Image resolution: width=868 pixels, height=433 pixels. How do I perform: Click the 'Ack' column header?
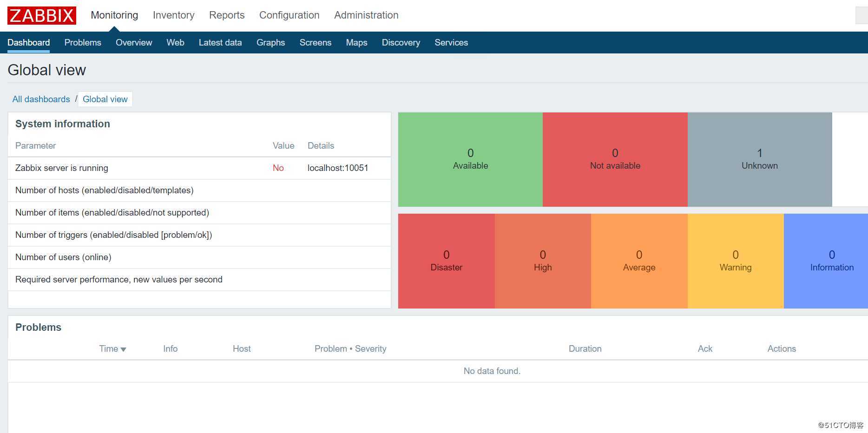(705, 348)
